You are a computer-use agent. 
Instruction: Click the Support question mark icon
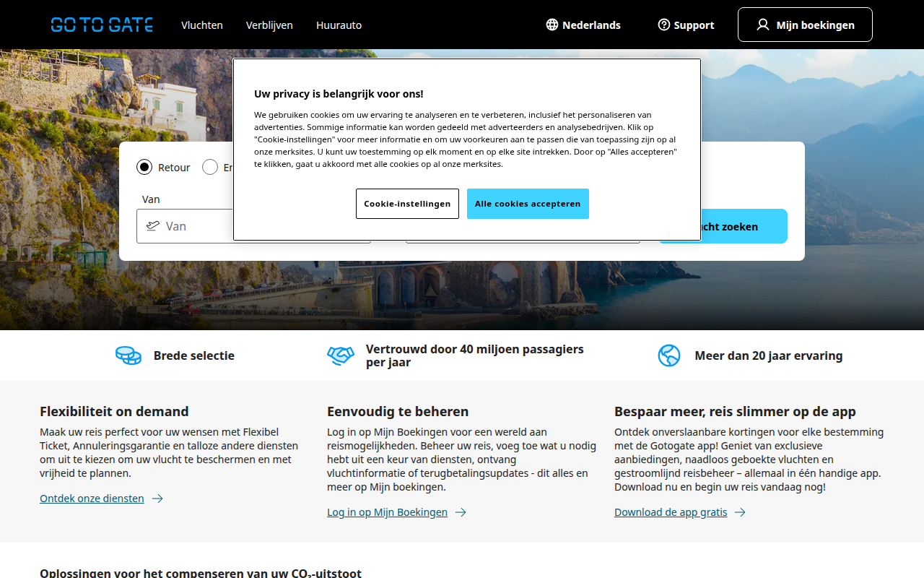click(x=664, y=25)
